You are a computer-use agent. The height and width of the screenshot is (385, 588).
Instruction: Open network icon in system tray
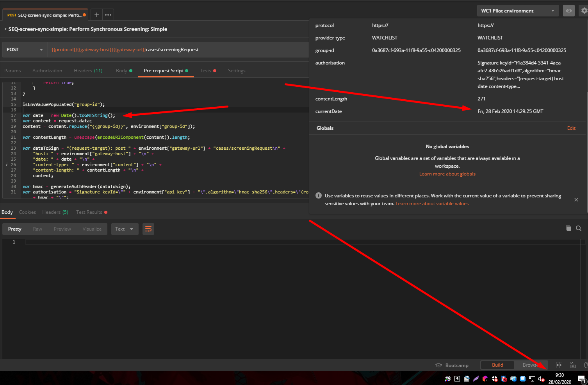pyautogui.click(x=532, y=379)
